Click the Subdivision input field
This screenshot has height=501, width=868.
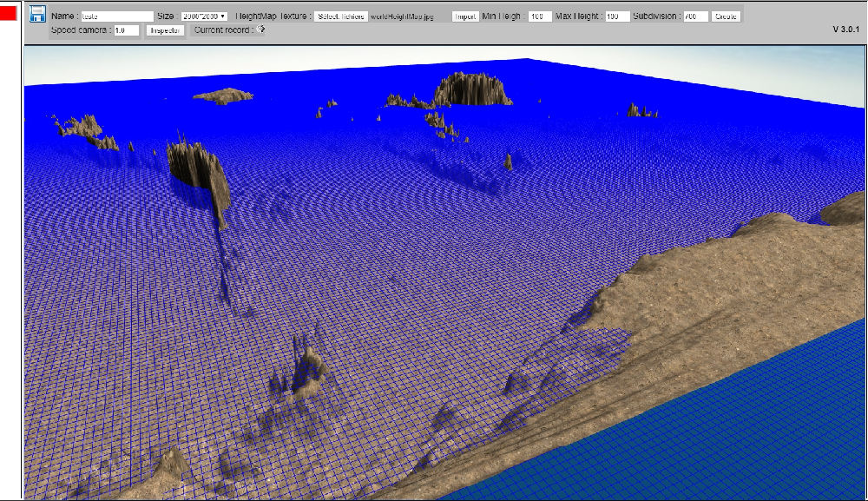696,16
